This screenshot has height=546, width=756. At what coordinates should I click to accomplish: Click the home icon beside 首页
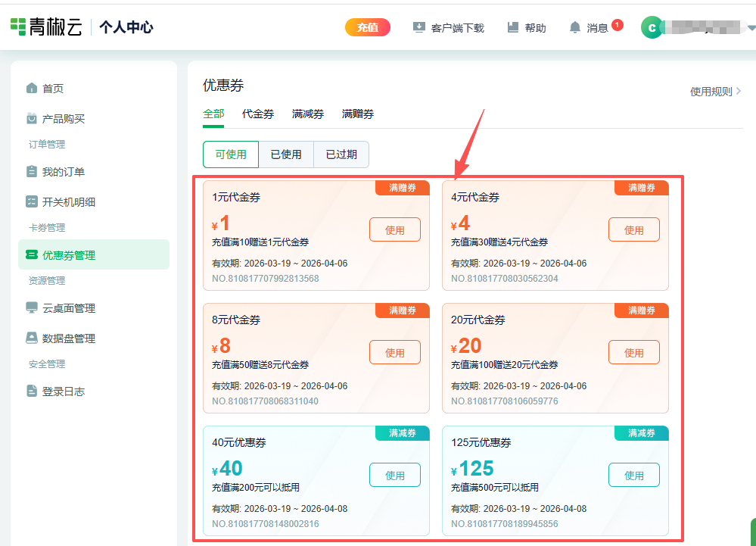click(31, 89)
